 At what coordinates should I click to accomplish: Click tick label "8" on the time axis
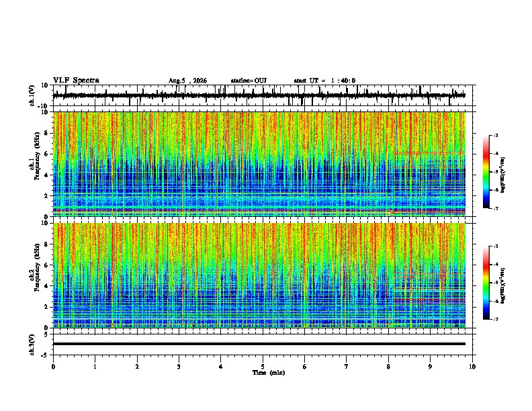(388, 367)
